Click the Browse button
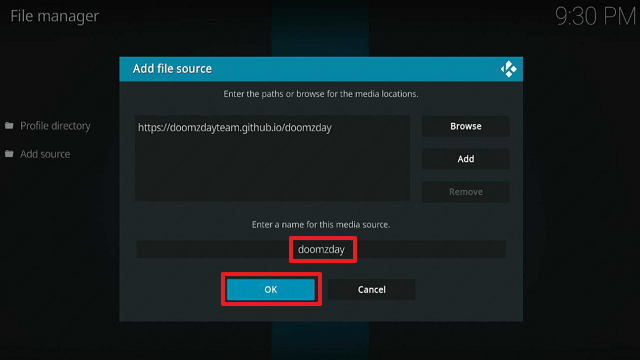640x360 pixels. pos(465,126)
